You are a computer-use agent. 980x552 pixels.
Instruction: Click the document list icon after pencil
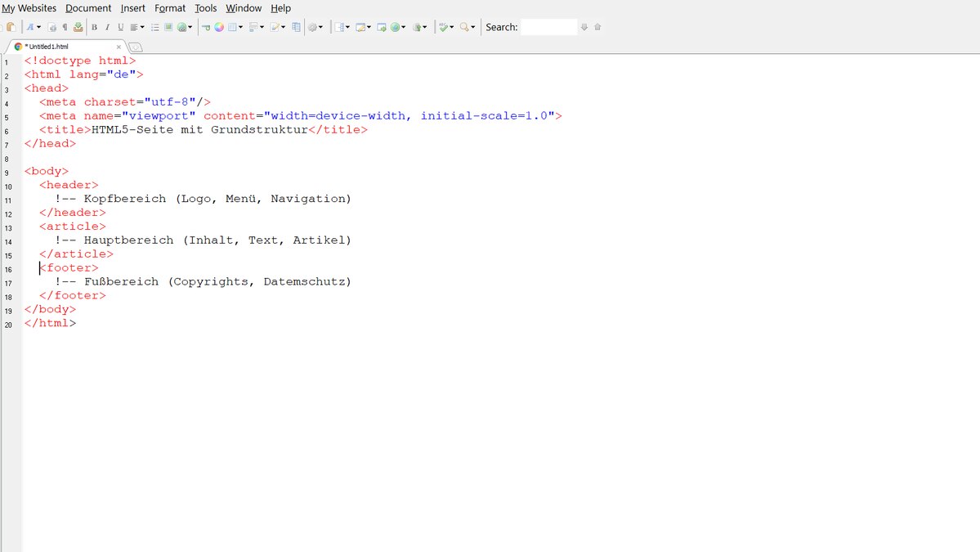coord(296,27)
